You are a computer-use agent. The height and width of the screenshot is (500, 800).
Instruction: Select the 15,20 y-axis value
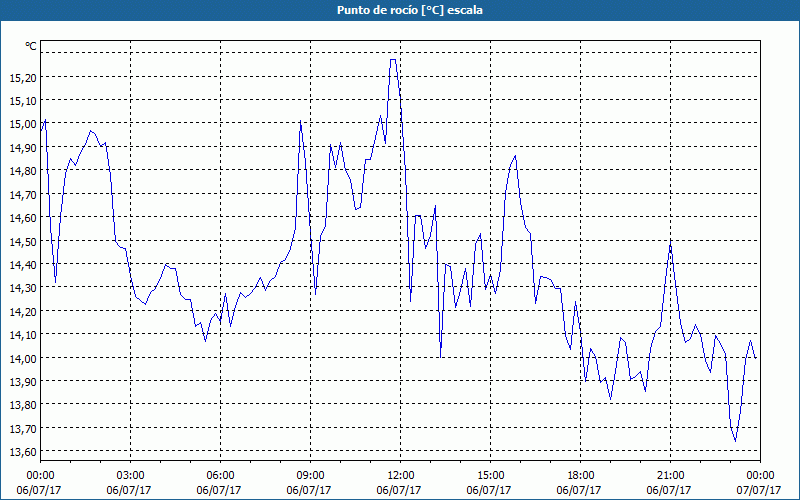23,77
